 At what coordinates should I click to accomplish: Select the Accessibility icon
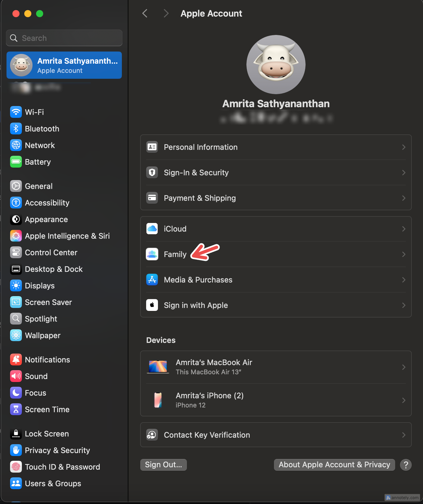point(16,203)
